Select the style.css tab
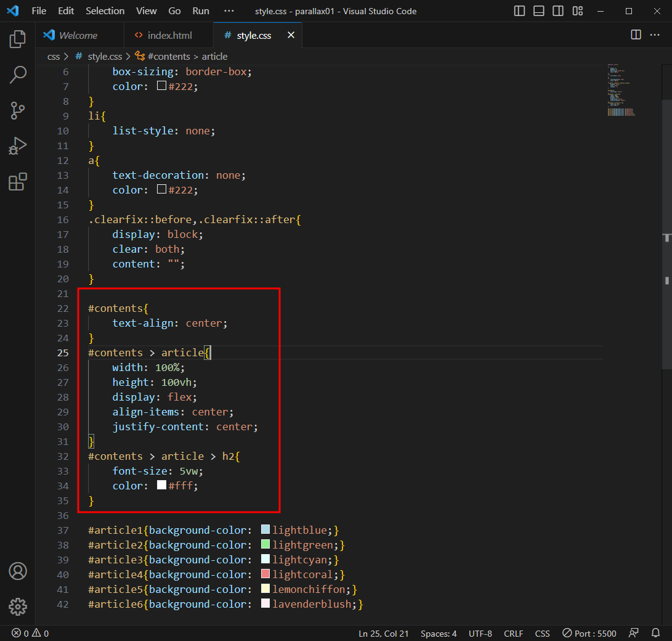The height and width of the screenshot is (641, 672). pos(254,35)
